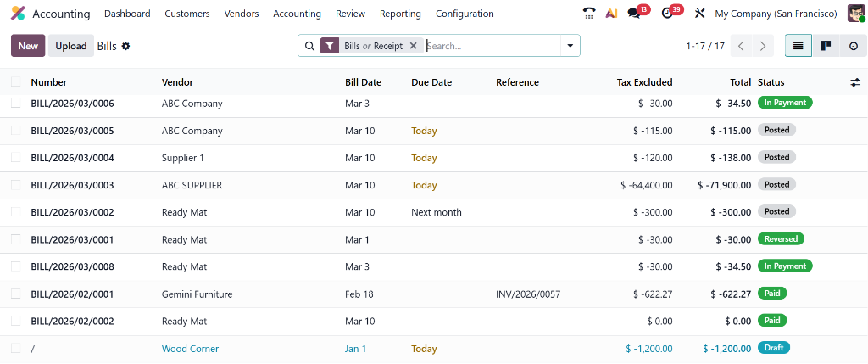Open the VoIP phone icon

[x=590, y=14]
